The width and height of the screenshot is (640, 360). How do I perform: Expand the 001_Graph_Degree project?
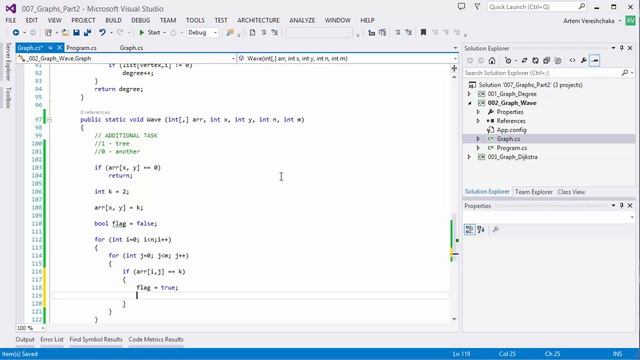coord(469,94)
